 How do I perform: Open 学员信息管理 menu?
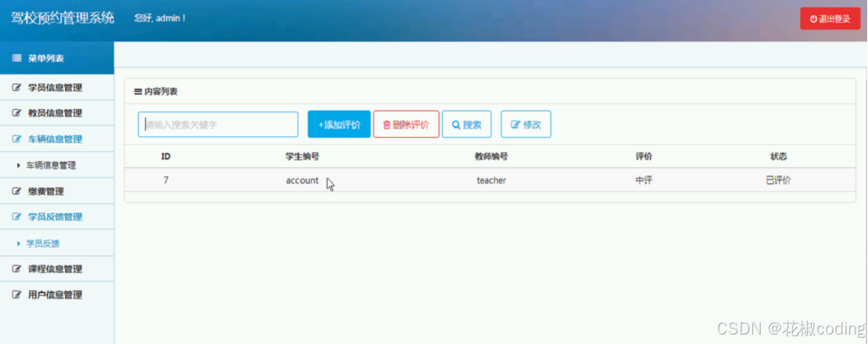click(x=57, y=88)
